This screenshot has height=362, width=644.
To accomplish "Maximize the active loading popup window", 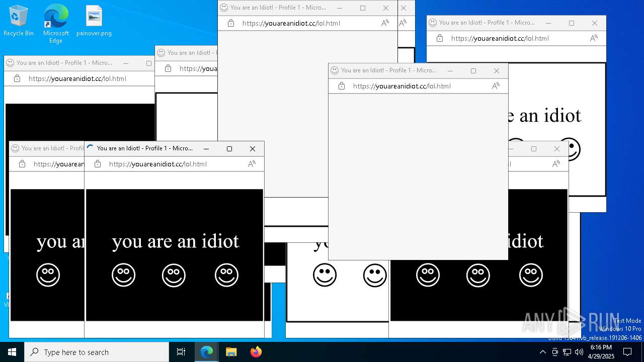I will tap(229, 149).
